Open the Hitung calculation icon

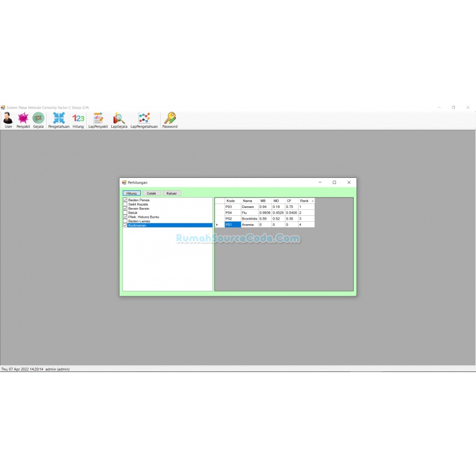coord(77,120)
